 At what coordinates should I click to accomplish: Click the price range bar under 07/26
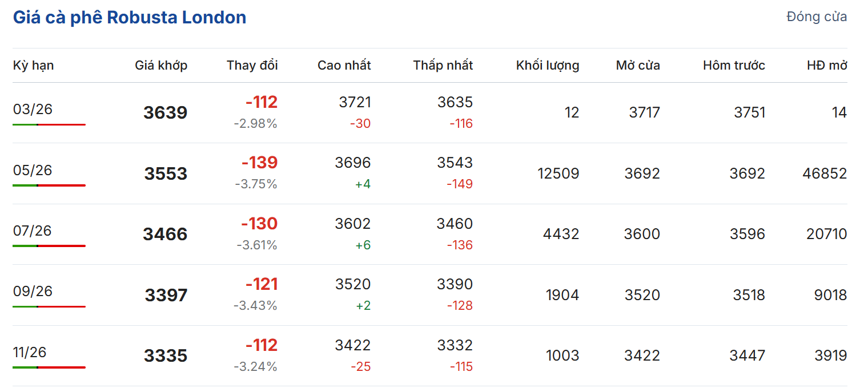(49, 246)
